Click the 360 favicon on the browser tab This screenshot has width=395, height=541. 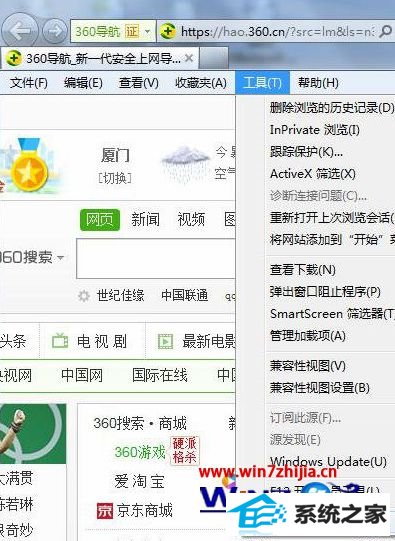(x=14, y=58)
